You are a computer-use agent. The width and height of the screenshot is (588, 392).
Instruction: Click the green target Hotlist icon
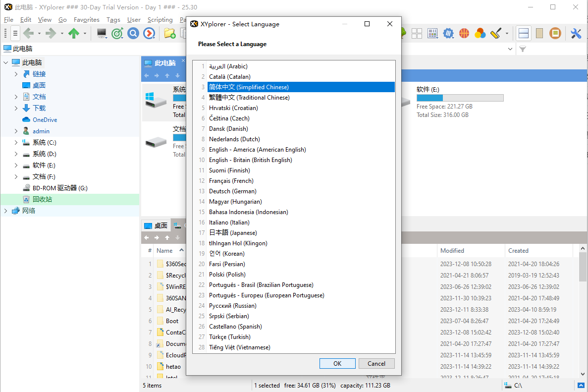(117, 33)
